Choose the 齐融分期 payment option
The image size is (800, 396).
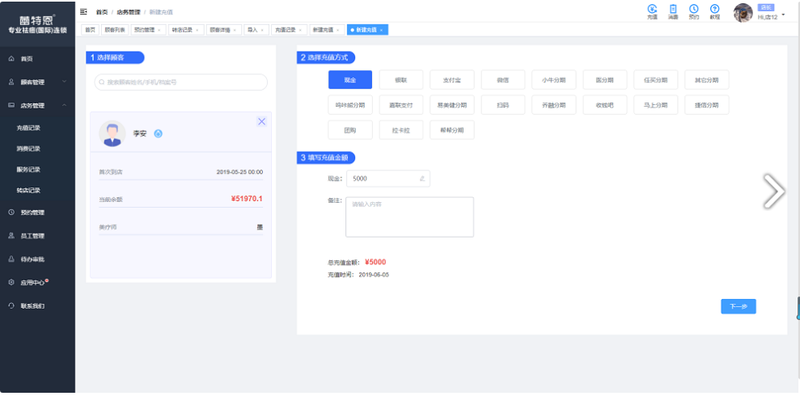click(x=554, y=105)
